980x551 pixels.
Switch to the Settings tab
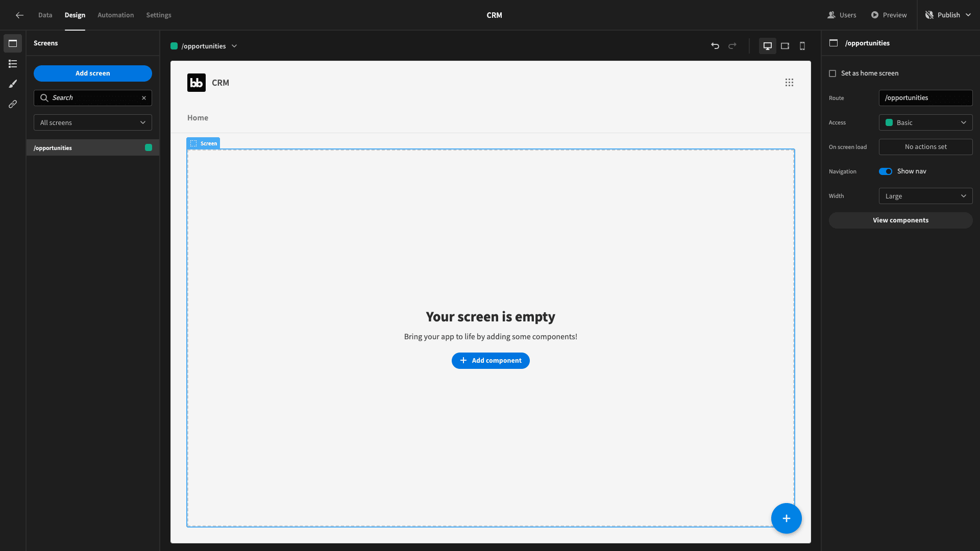(159, 15)
